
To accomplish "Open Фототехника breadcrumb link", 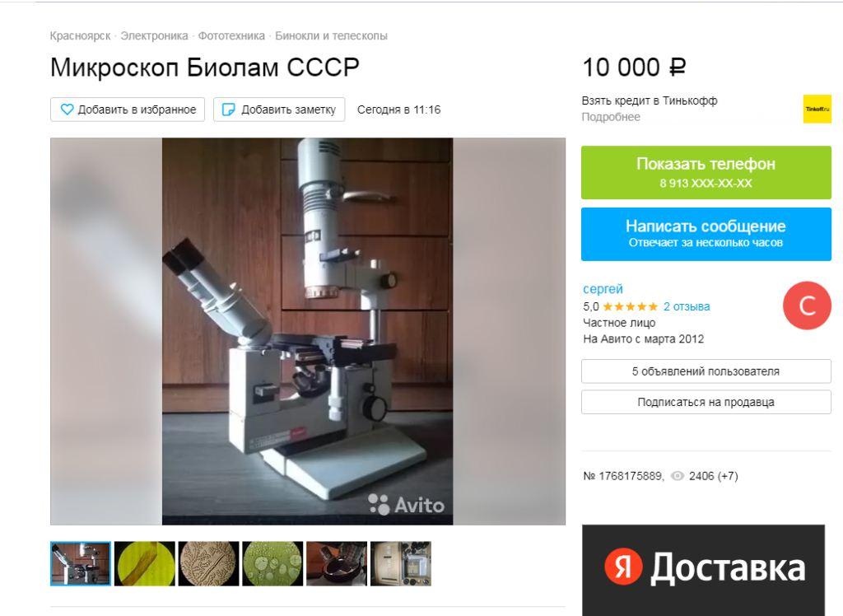I will click(231, 36).
